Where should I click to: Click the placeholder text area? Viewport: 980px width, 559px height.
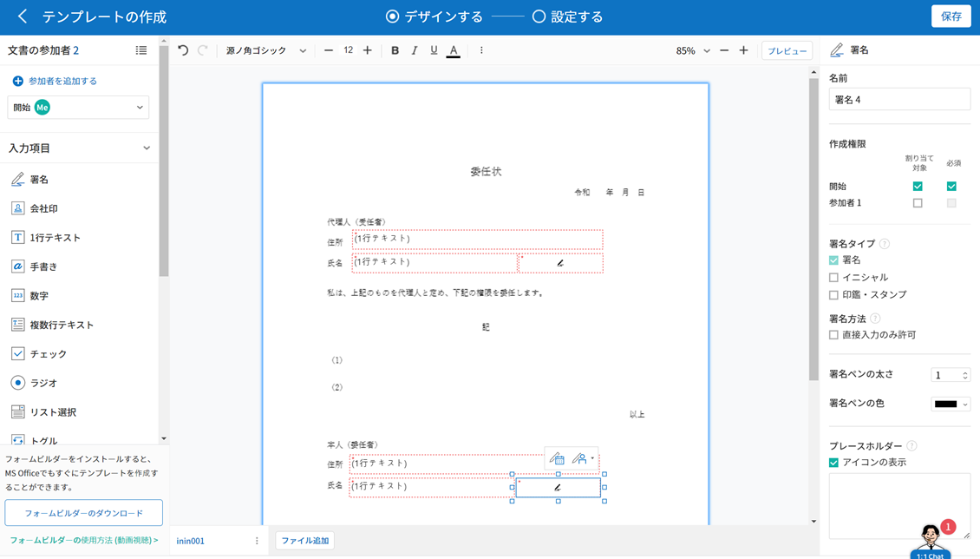pos(899,506)
